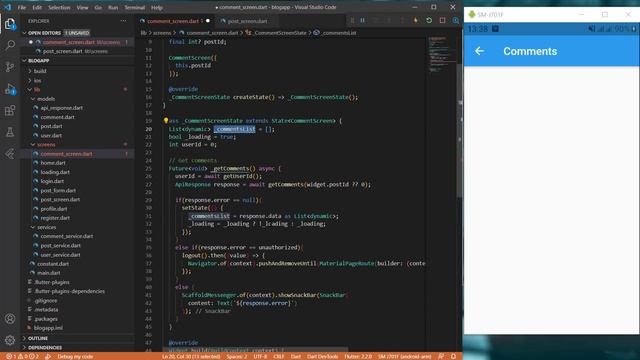
Task: Open the File menu
Action: click(22, 7)
